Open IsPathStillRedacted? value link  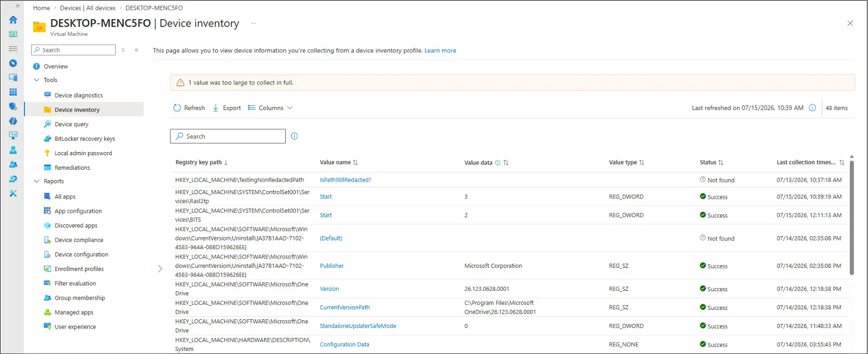click(x=346, y=180)
